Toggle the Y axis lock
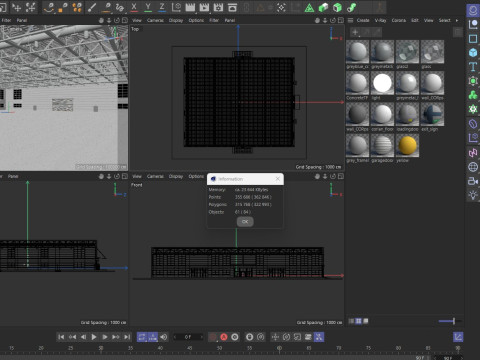This screenshot has height=360, width=480. tap(148, 7)
